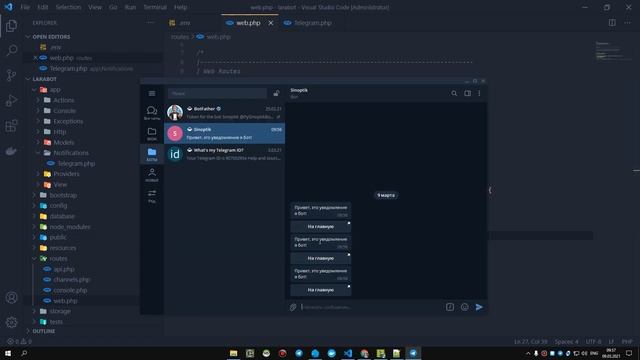Click the lock icon next to Telegram search
Image resolution: width=640 pixels, height=360 pixels.
[x=276, y=93]
